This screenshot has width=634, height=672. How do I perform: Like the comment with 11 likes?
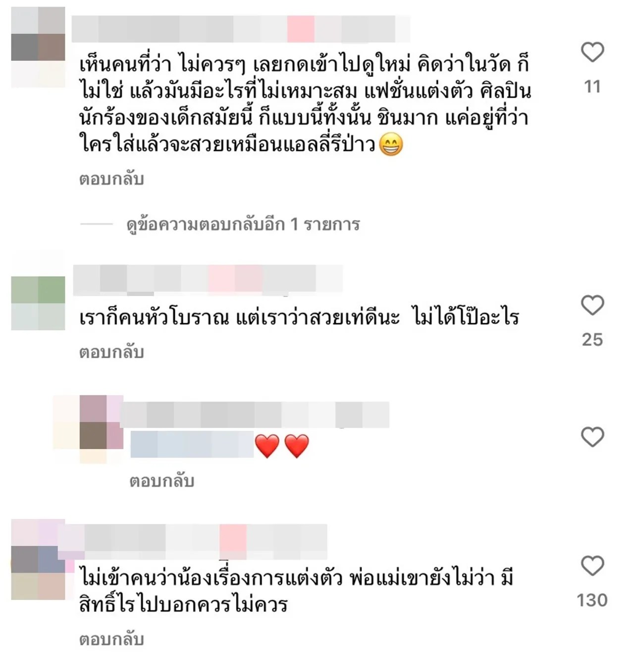592,52
